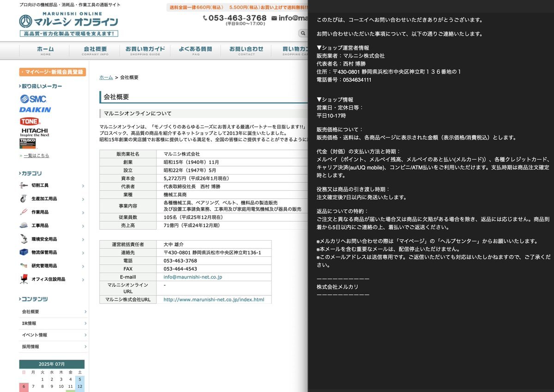Click the 作業用品 category icon
Viewport: 554px width, 392px height.
(24, 212)
